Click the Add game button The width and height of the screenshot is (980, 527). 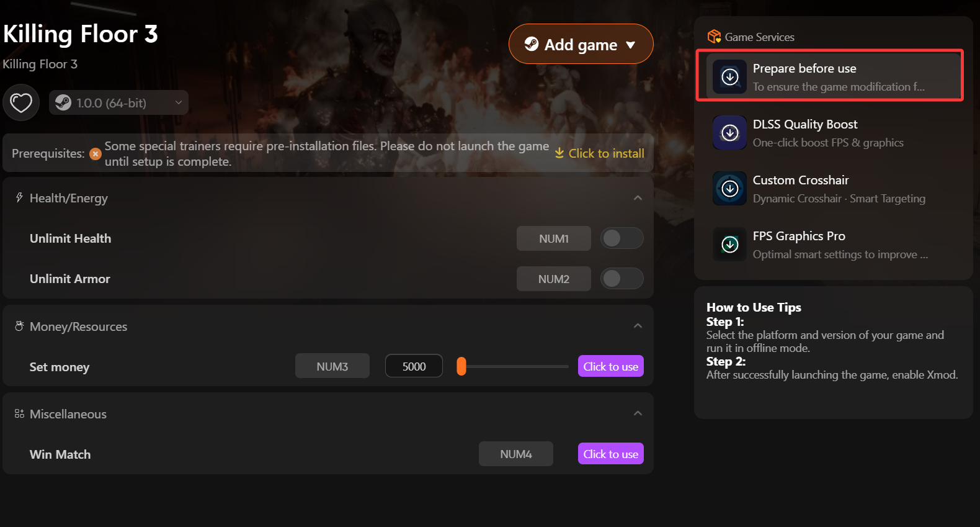pos(581,44)
